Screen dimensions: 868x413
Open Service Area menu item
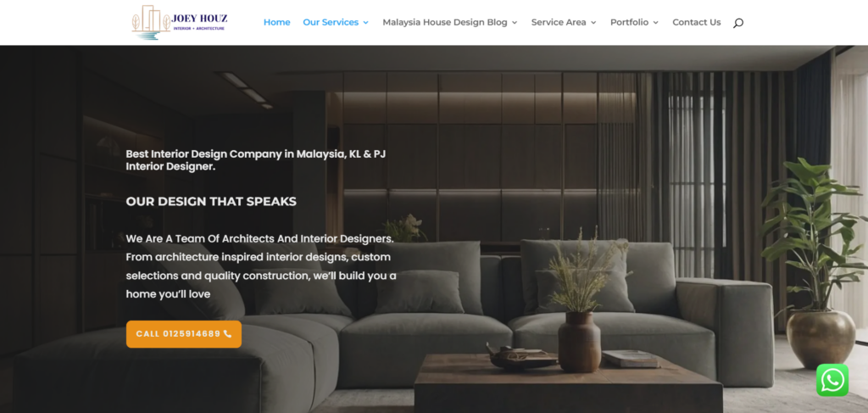559,22
